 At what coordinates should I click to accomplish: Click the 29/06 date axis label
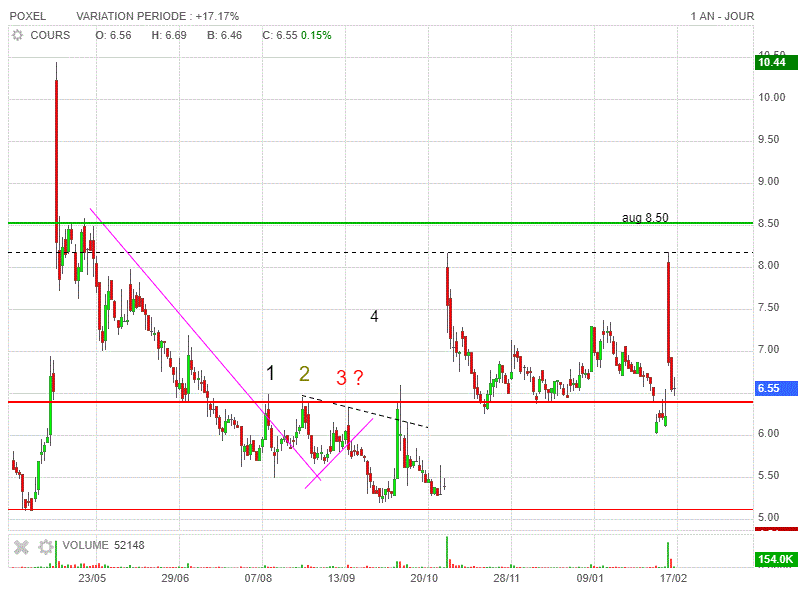175,578
